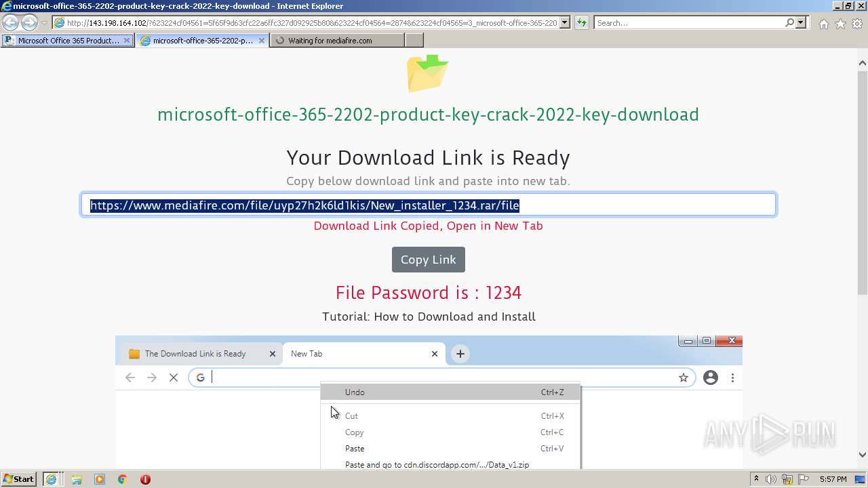Open recent pages dropdown next to forward
Viewport: 868px width, 488px height.
[44, 23]
